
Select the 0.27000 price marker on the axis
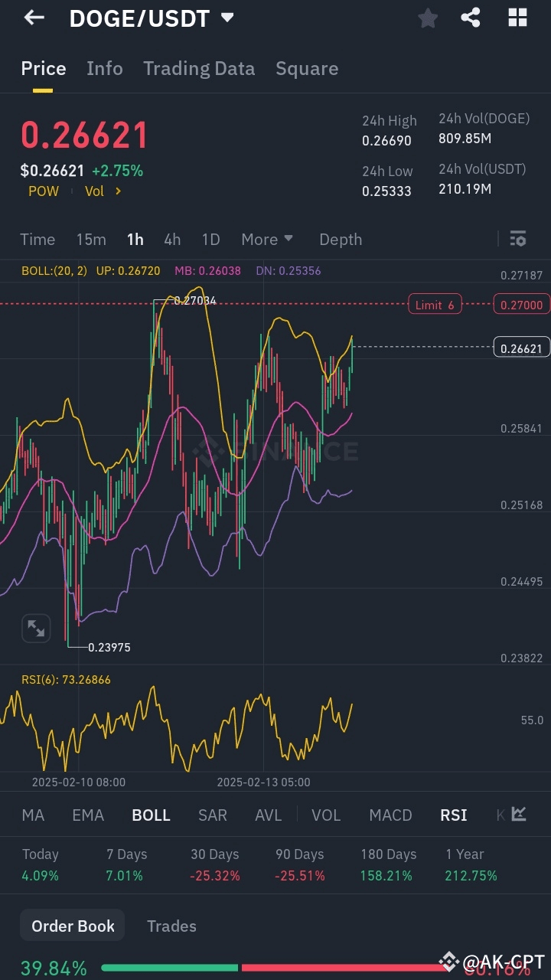[x=521, y=304]
